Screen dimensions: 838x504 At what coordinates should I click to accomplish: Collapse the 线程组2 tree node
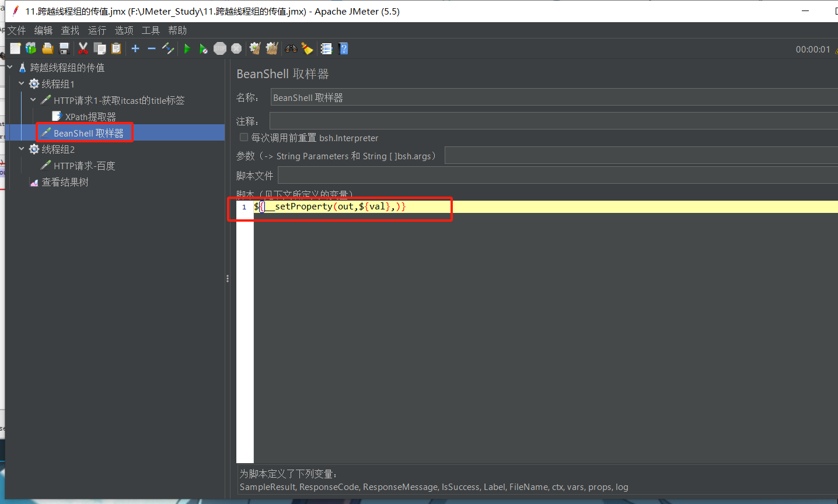pos(22,149)
